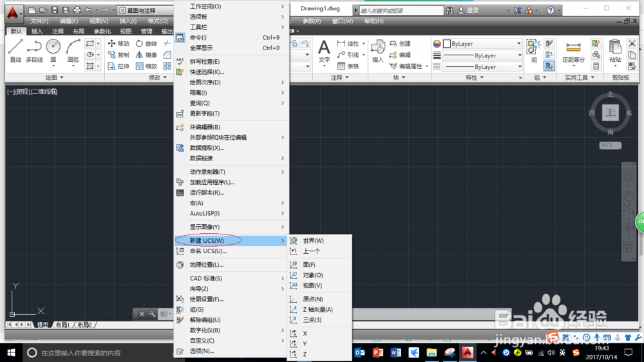Click the command line customize wrench icon
This screenshot has height=362, width=644.
[x=153, y=314]
